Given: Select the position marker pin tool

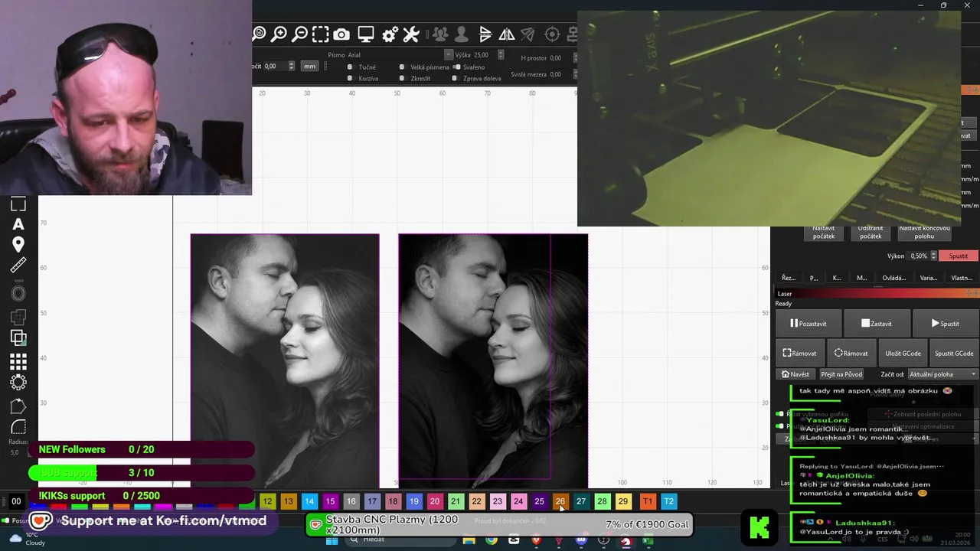Looking at the screenshot, I should [x=18, y=244].
